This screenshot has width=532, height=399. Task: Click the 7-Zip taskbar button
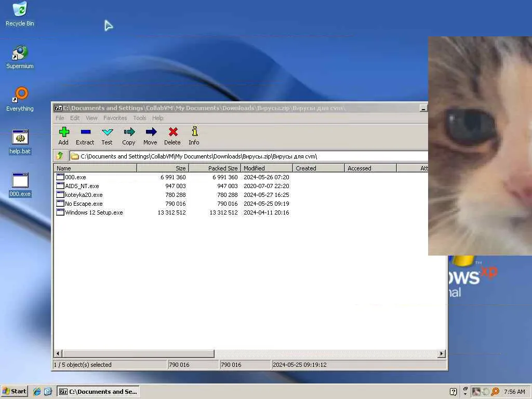point(98,392)
